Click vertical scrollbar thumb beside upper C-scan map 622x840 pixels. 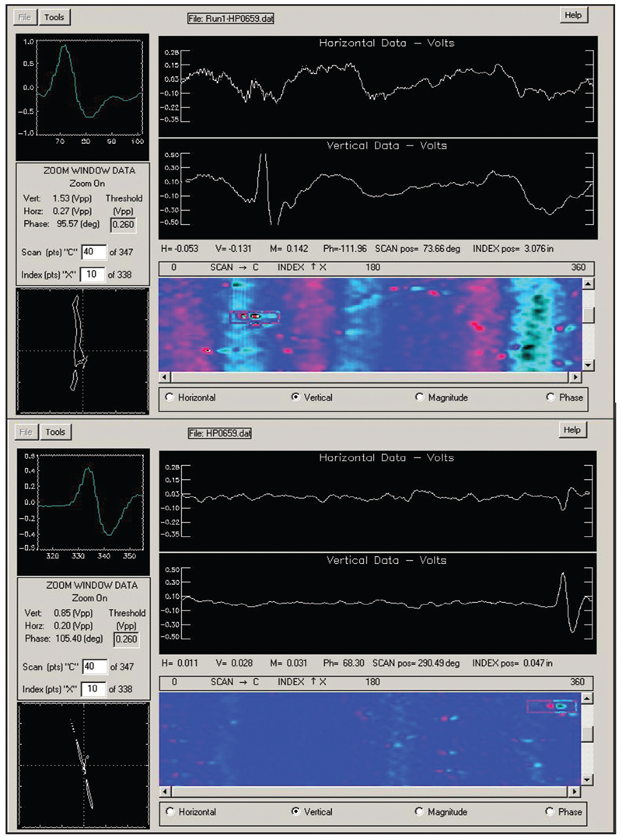click(x=589, y=315)
